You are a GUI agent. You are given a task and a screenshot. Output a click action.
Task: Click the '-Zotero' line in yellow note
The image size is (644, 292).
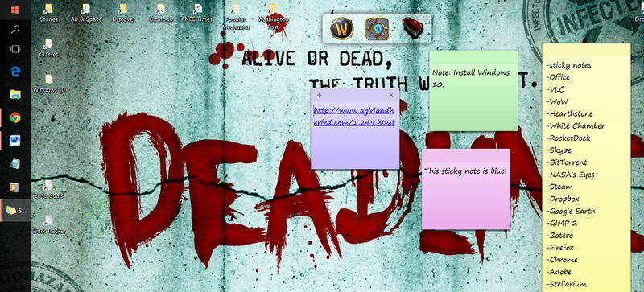(x=559, y=236)
